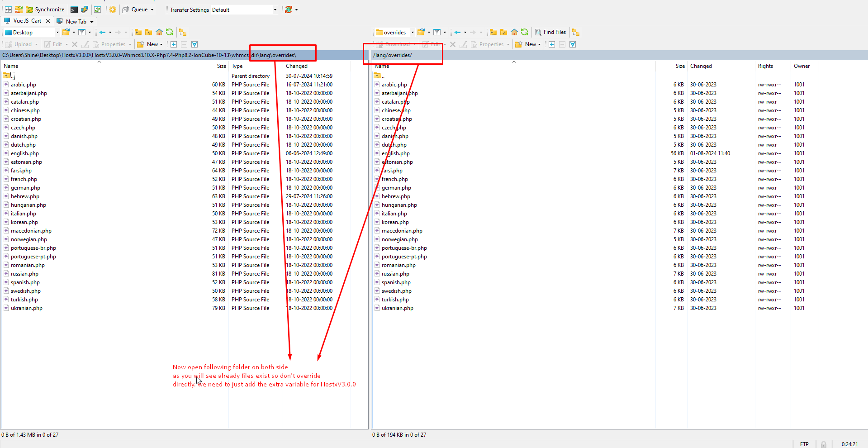Image resolution: width=868 pixels, height=448 pixels.
Task: Open the terminal console icon
Action: click(x=74, y=10)
